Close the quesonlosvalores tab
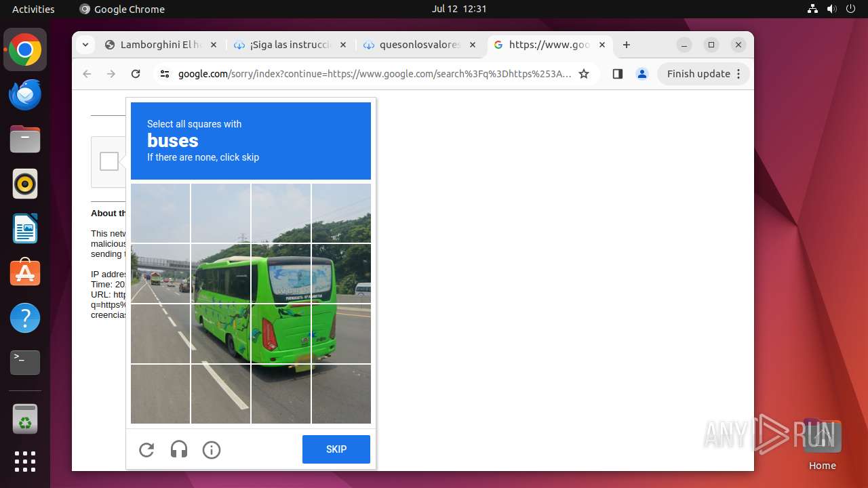This screenshot has width=868, height=488. click(473, 45)
